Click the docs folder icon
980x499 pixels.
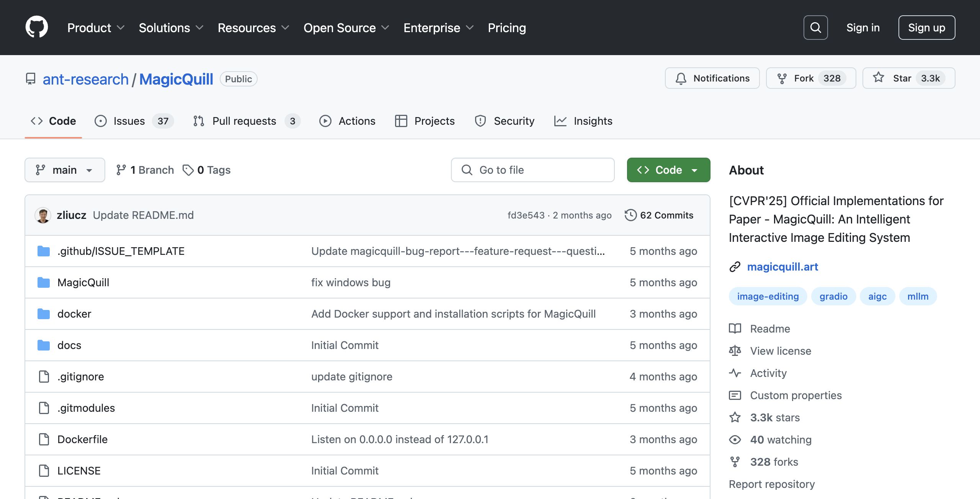coord(44,345)
